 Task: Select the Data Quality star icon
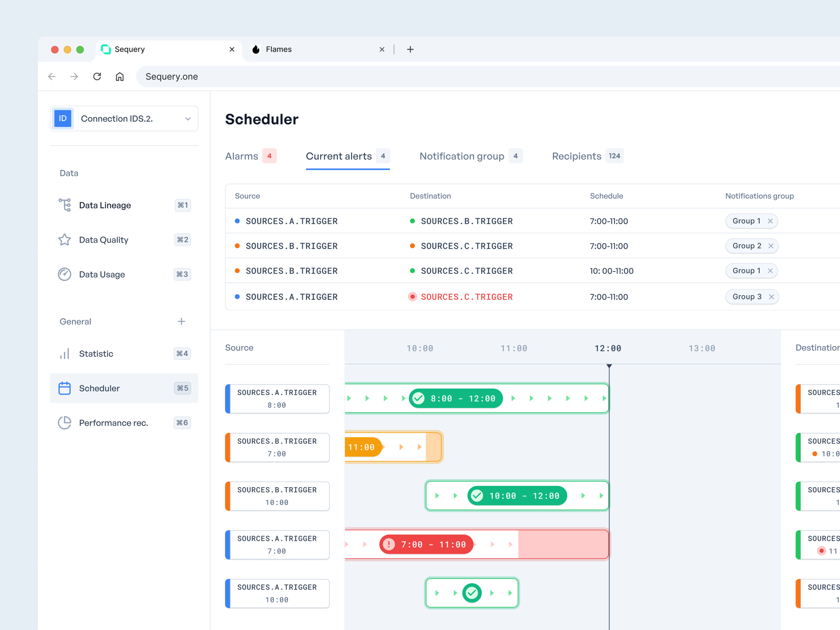(65, 240)
